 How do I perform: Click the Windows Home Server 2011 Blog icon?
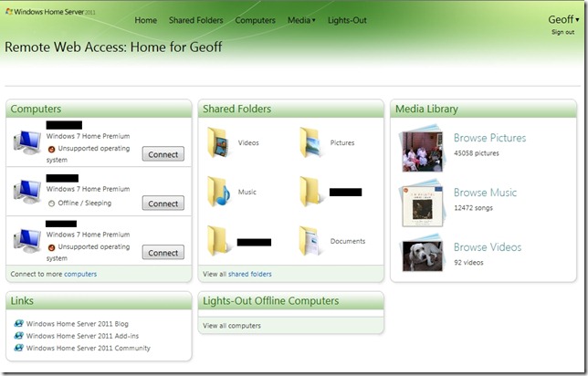click(x=19, y=323)
